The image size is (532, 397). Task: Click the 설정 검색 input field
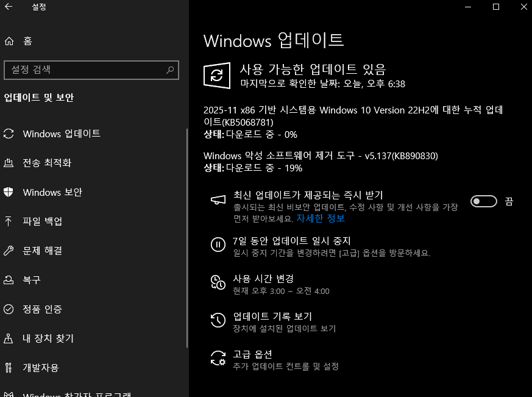pyautogui.click(x=91, y=70)
